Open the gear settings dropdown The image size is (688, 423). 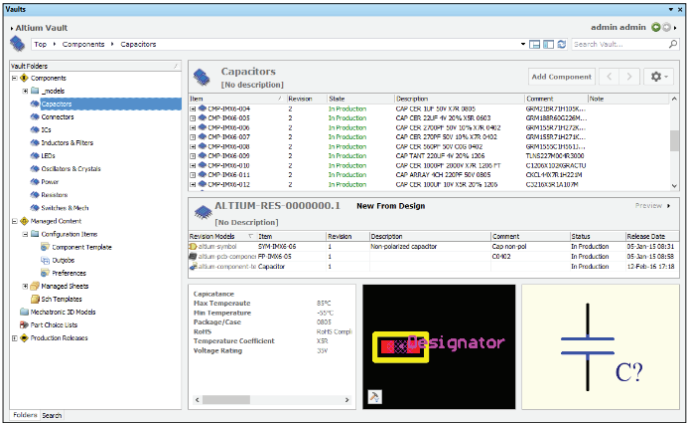click(x=659, y=77)
